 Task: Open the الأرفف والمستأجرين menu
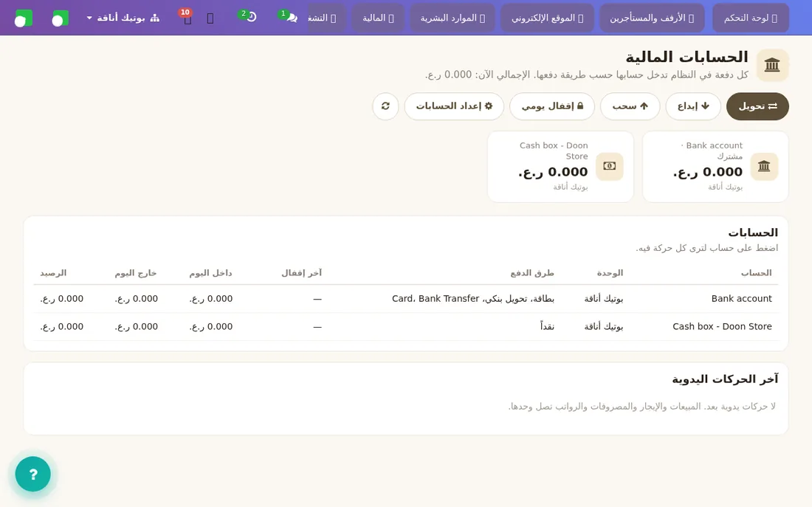pos(652,18)
